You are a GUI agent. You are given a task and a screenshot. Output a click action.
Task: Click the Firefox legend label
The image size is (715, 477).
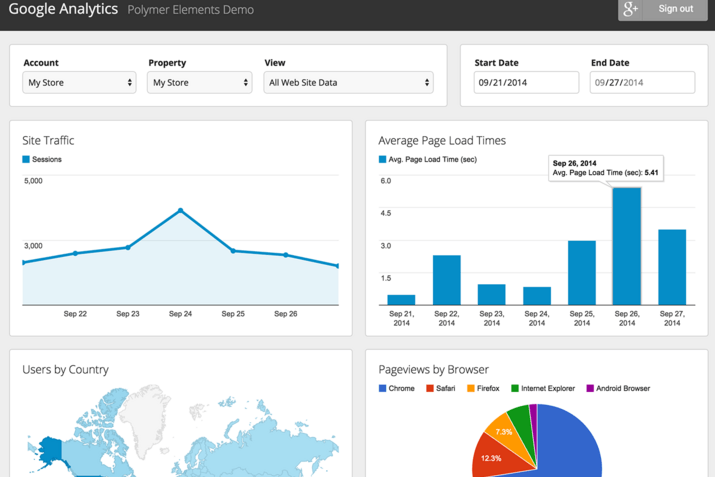coord(488,388)
